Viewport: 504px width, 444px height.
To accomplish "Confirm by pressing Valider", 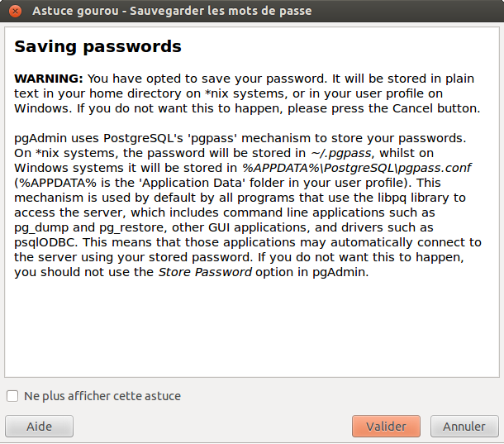I will click(x=386, y=427).
